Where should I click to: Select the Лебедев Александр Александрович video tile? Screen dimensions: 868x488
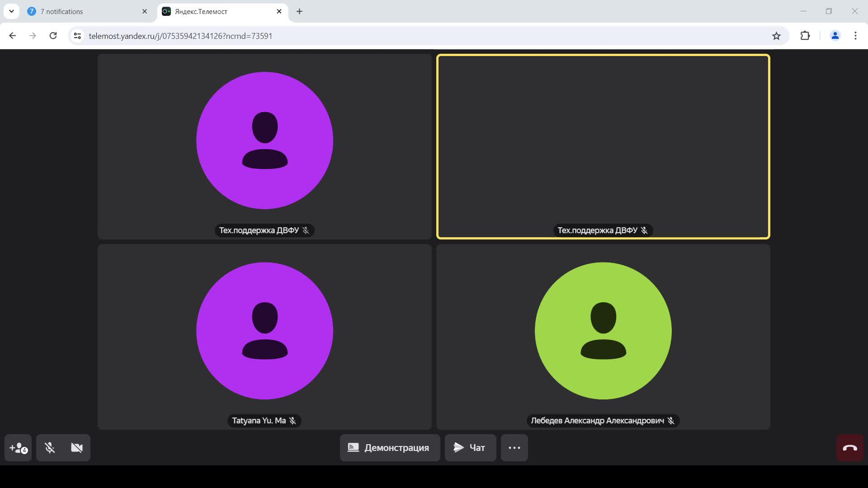[603, 337]
